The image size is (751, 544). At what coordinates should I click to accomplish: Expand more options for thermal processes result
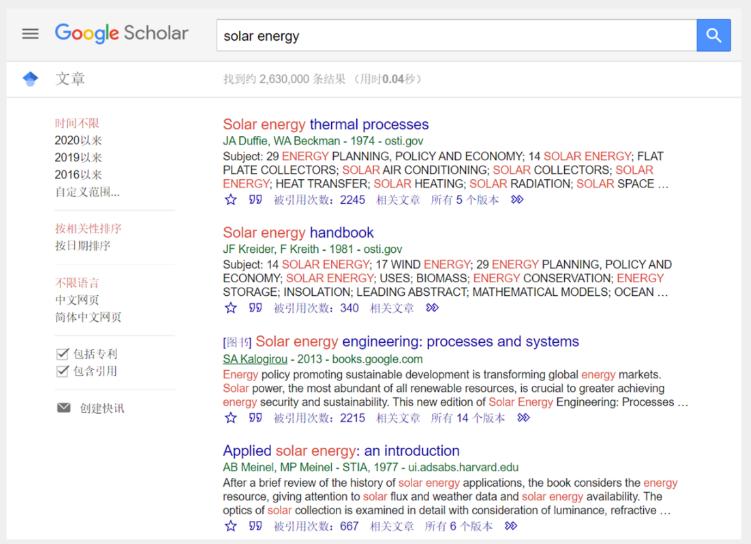(x=517, y=200)
